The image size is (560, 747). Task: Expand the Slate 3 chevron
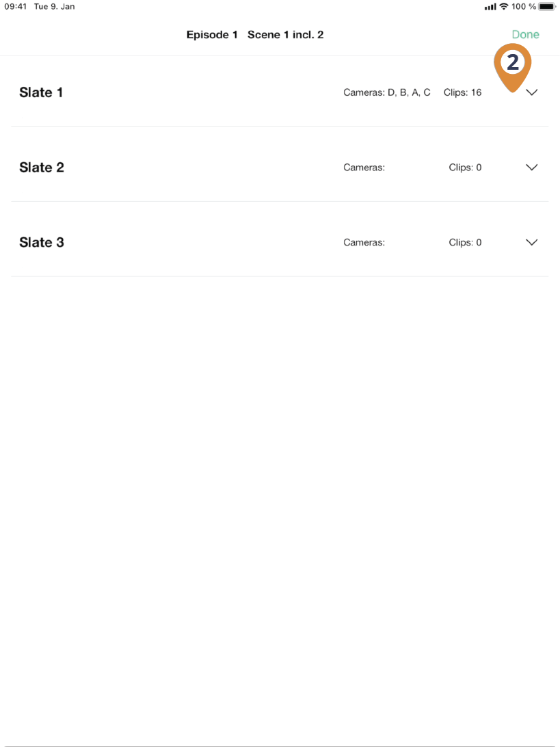click(x=531, y=242)
